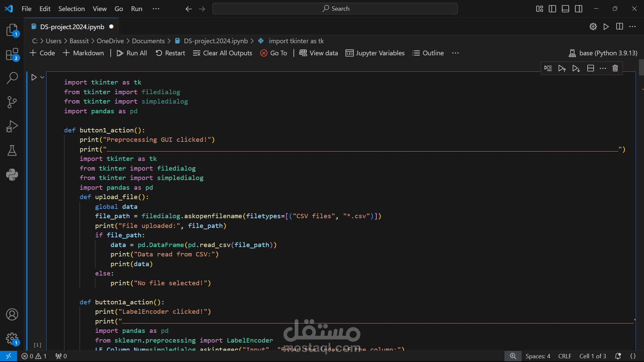Open the Accounts menu
644x362 pixels.
(12, 314)
